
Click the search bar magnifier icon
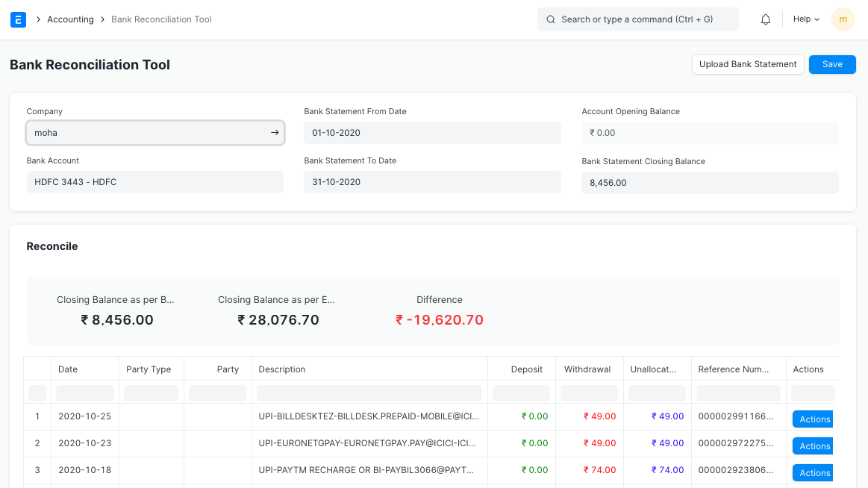point(550,19)
